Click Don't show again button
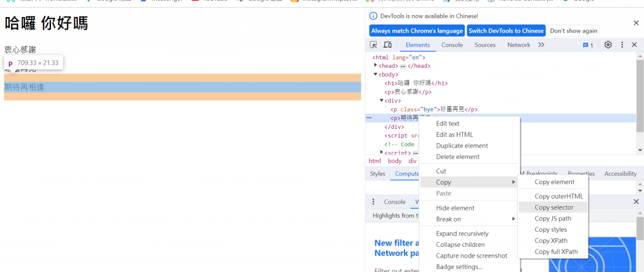The width and height of the screenshot is (644, 272). [574, 31]
